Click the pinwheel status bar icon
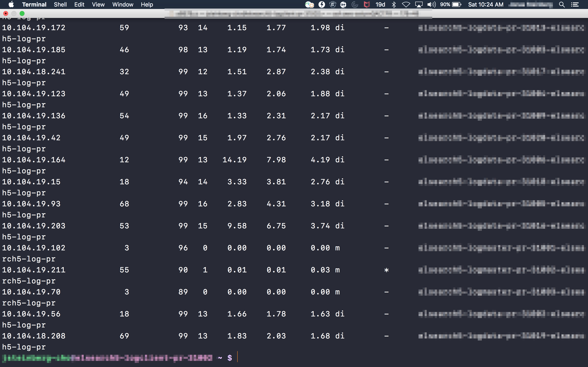This screenshot has height=367, width=588. tap(343, 4)
